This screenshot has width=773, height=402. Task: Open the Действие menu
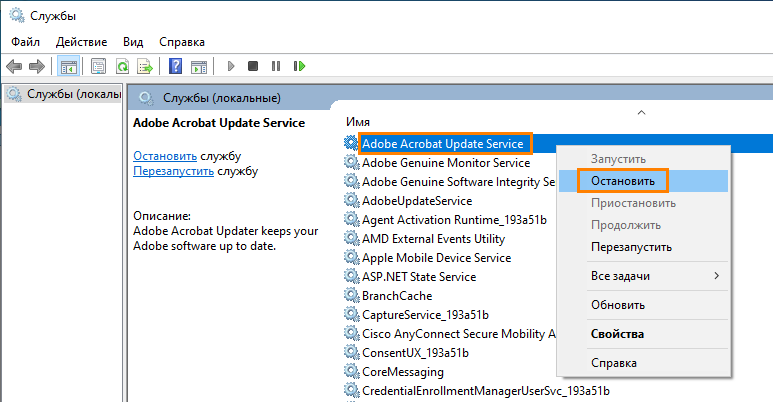click(81, 42)
